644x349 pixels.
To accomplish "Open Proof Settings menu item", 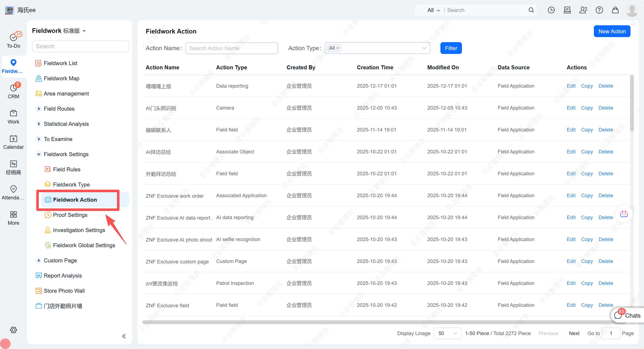I will [x=70, y=215].
